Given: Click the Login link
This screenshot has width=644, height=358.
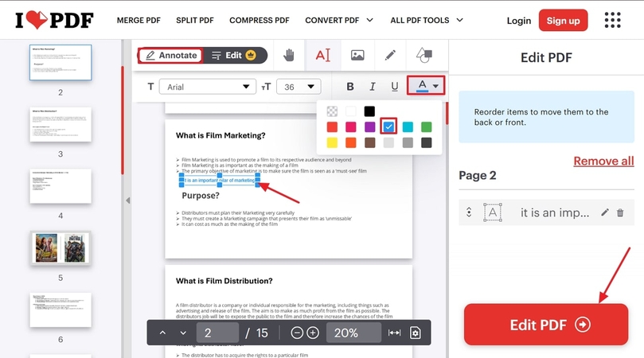Looking at the screenshot, I should pyautogui.click(x=519, y=21).
